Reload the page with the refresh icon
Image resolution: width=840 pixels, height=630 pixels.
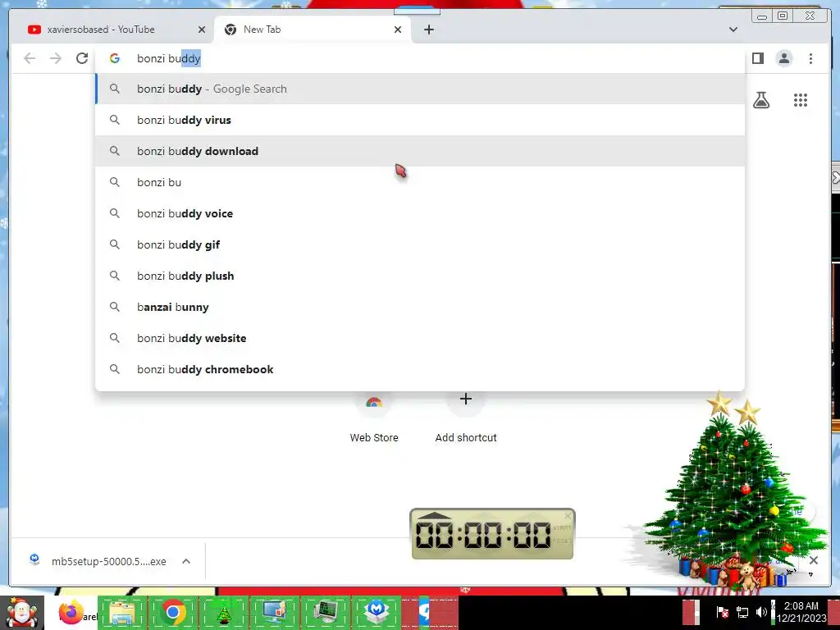pyautogui.click(x=82, y=58)
